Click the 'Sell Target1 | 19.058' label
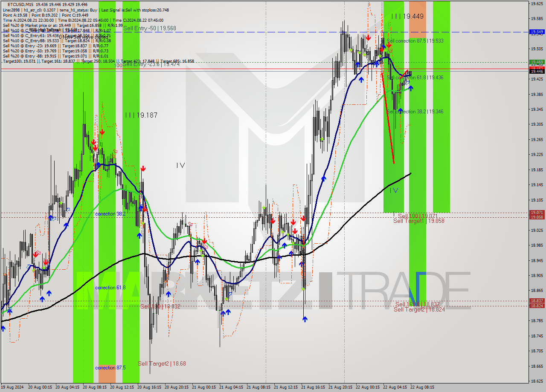 point(419,221)
